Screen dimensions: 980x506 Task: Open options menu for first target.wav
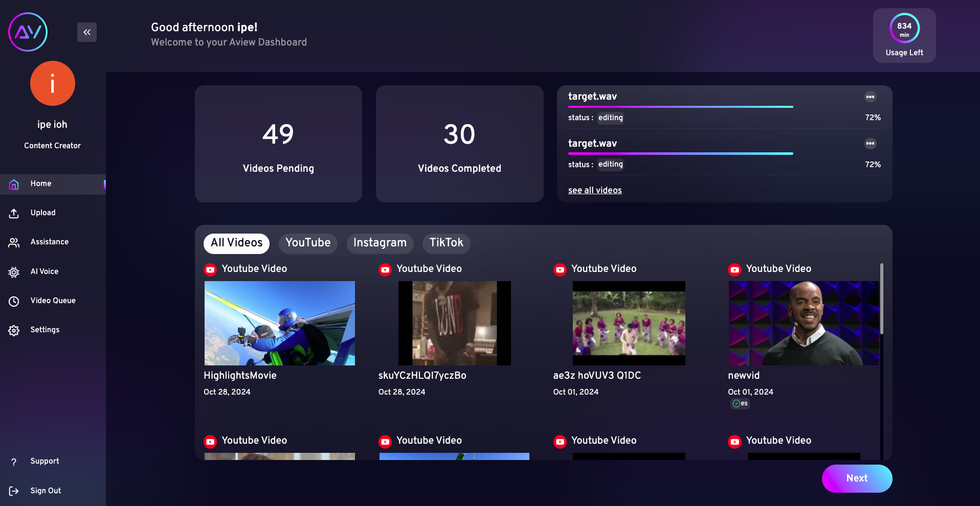coord(870,97)
